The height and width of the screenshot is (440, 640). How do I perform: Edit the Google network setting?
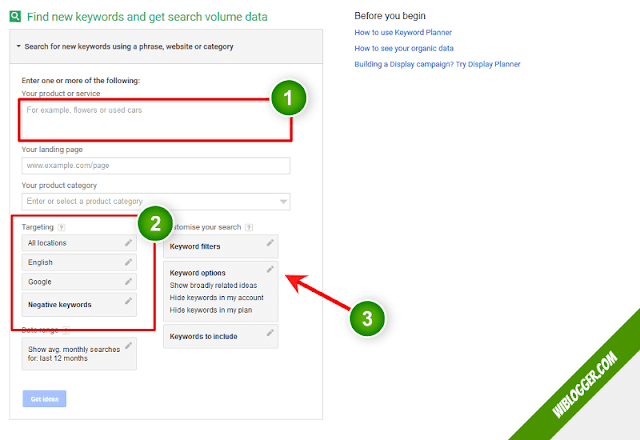79,282
